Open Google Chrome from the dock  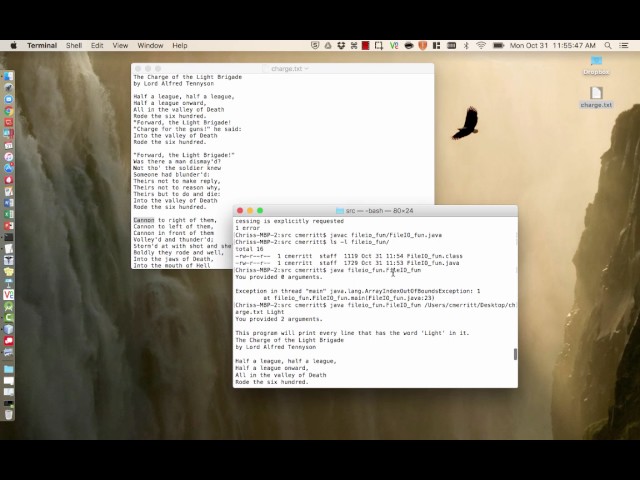tap(9, 111)
